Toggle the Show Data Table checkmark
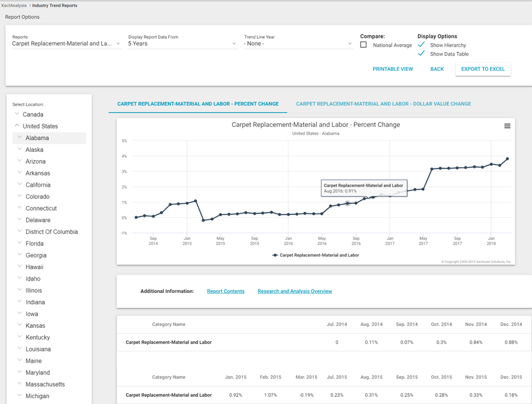Screen dimensions: 532x404 [x=421, y=54]
